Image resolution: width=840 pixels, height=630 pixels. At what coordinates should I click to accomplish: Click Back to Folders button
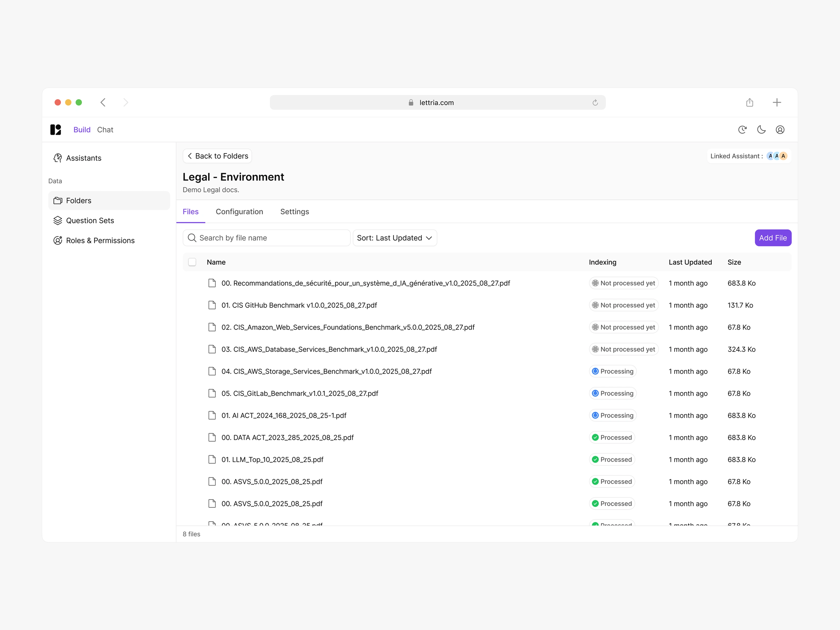(217, 156)
